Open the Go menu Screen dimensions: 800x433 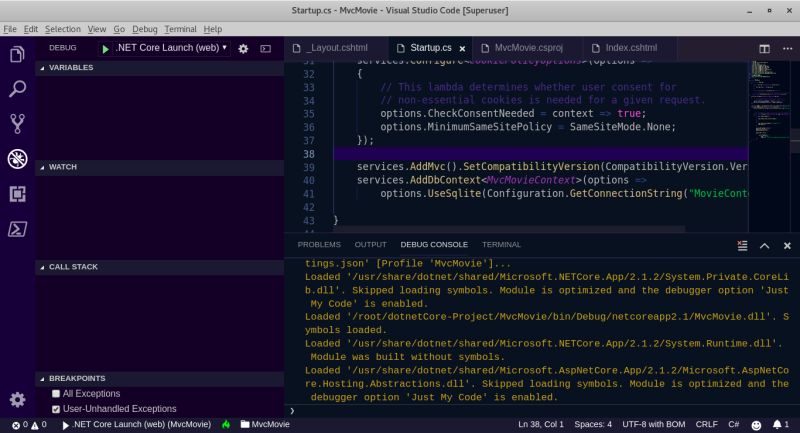[x=119, y=29]
